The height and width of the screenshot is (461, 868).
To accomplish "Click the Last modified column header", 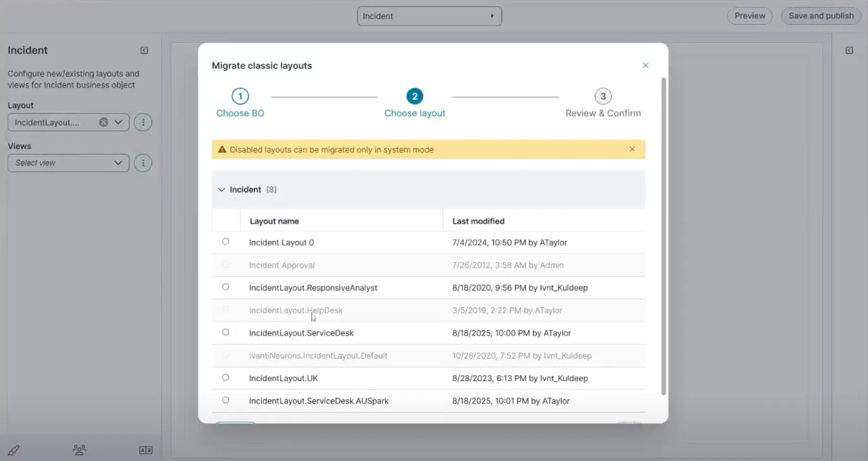I will click(x=478, y=221).
